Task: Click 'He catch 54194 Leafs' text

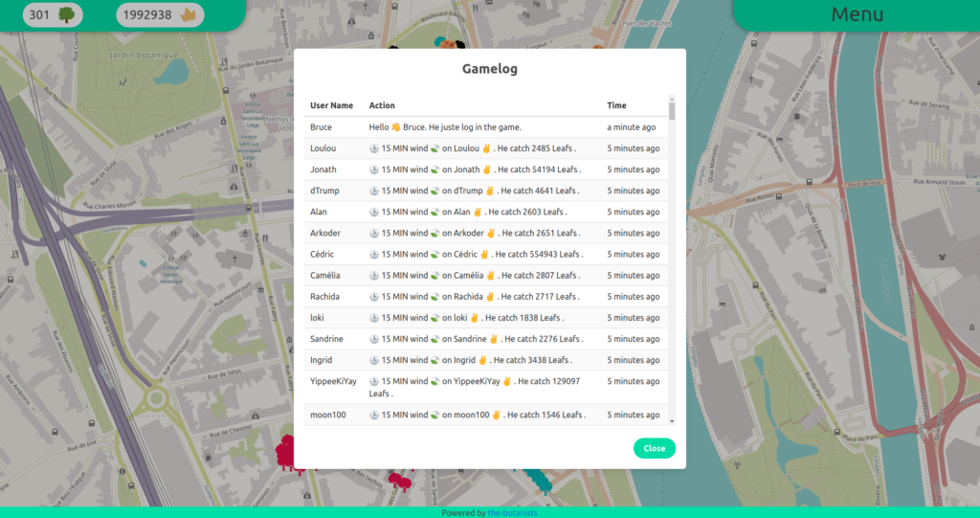Action: pos(538,169)
